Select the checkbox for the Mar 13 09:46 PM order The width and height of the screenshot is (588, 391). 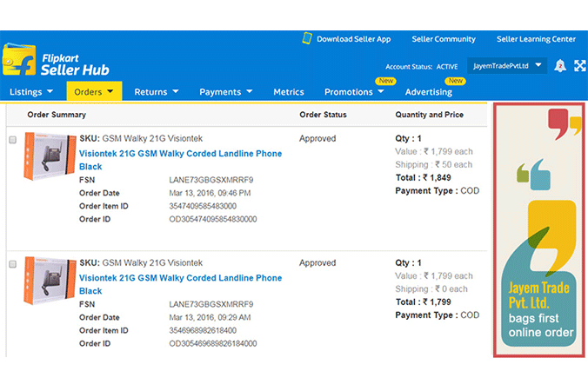coord(13,140)
